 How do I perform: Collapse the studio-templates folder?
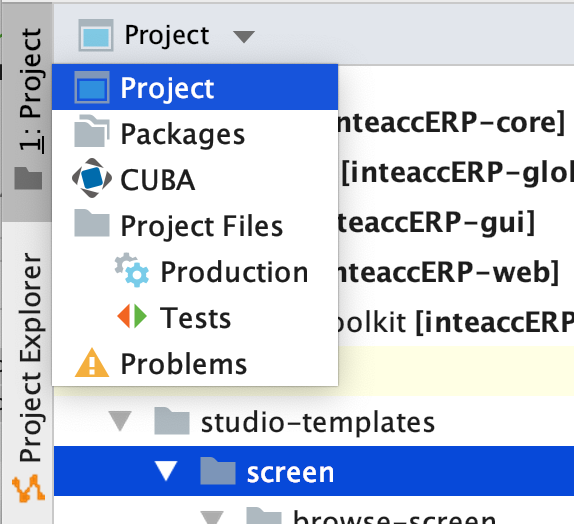pos(120,421)
